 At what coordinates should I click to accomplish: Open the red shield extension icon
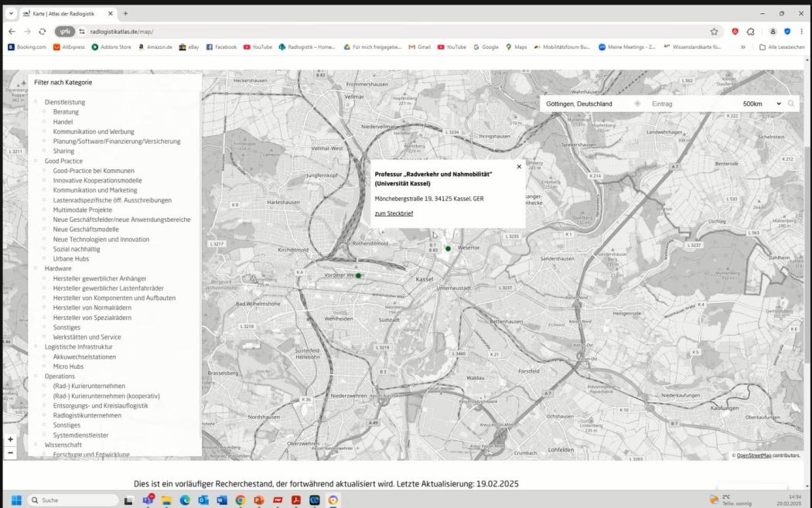pyautogui.click(x=735, y=32)
